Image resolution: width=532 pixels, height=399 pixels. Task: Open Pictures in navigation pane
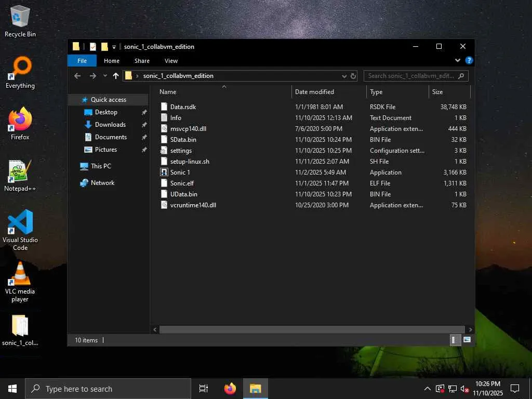pyautogui.click(x=106, y=149)
